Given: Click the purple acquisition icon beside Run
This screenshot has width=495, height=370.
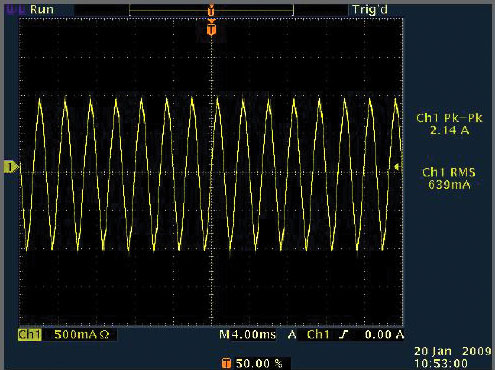Looking at the screenshot, I should click(16, 9).
